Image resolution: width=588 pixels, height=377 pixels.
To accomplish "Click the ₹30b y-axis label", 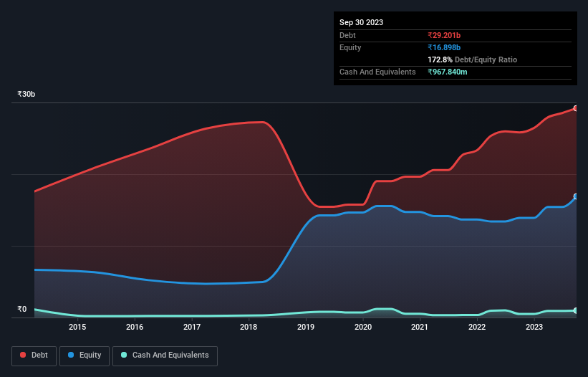I will pyautogui.click(x=26, y=94).
